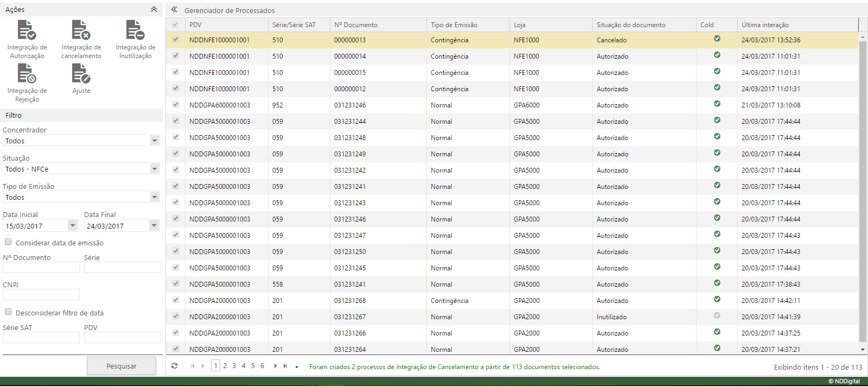Image resolution: width=868 pixels, height=386 pixels.
Task: Sort by the Situação do documento column
Action: click(631, 25)
